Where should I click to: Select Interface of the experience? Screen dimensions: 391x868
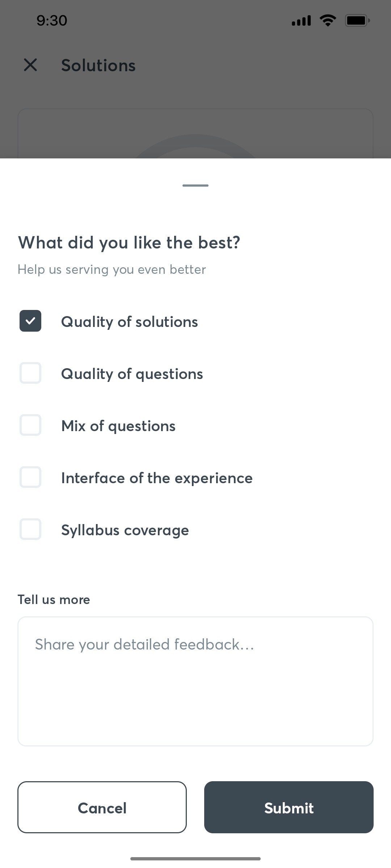click(30, 477)
